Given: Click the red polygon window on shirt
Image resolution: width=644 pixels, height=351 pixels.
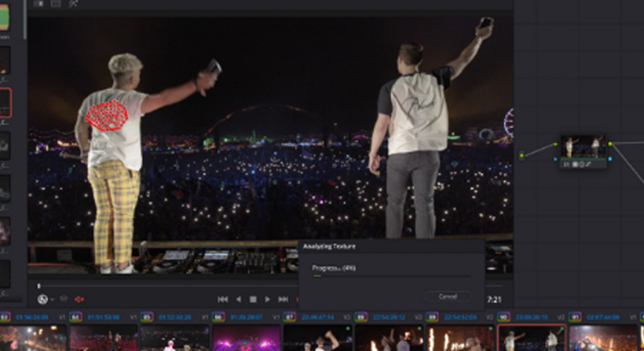Looking at the screenshot, I should coord(107,116).
